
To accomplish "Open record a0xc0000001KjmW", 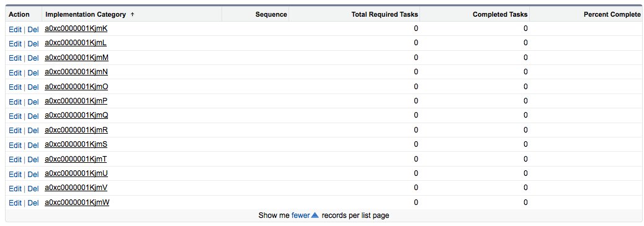I will coord(77,202).
